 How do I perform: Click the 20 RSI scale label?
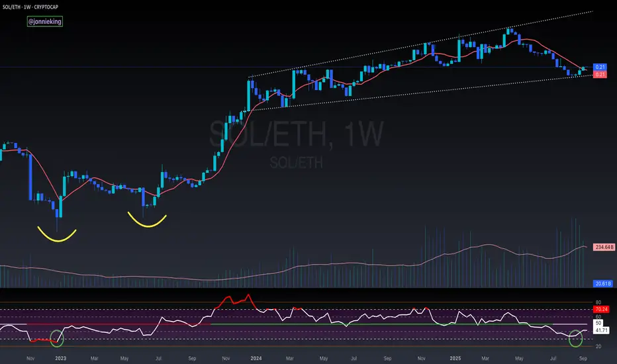pyautogui.click(x=598, y=346)
